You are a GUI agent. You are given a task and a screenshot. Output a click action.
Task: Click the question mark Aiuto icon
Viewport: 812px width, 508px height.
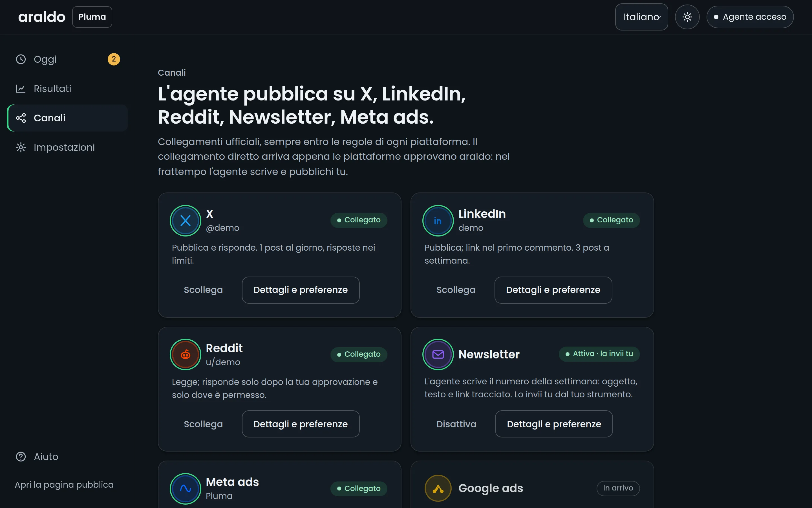pyautogui.click(x=21, y=457)
